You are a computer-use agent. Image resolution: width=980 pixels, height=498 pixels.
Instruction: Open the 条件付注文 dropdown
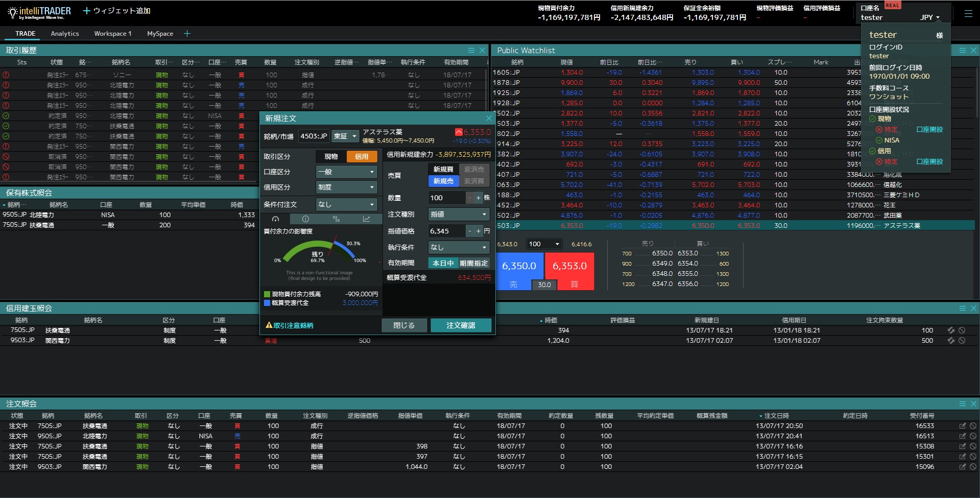pos(346,204)
